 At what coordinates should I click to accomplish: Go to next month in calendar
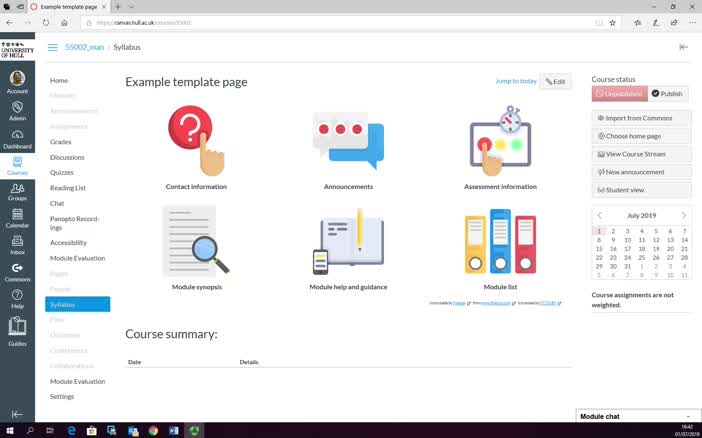684,215
